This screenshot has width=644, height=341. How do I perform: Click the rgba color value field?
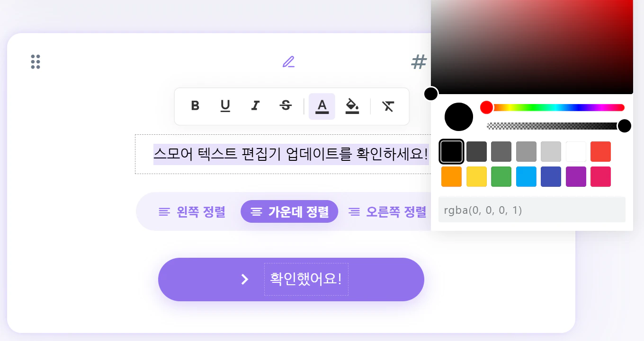[532, 210]
